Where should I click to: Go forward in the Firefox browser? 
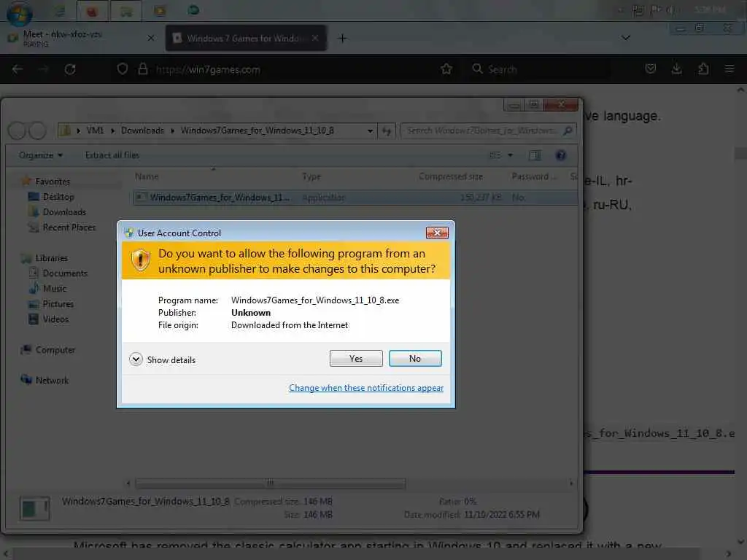point(43,69)
